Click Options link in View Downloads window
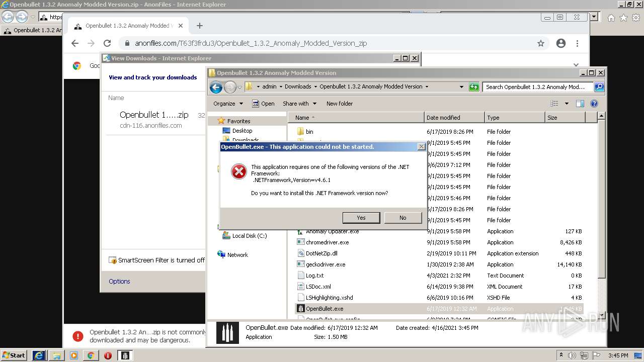The height and width of the screenshot is (362, 644). click(x=119, y=282)
